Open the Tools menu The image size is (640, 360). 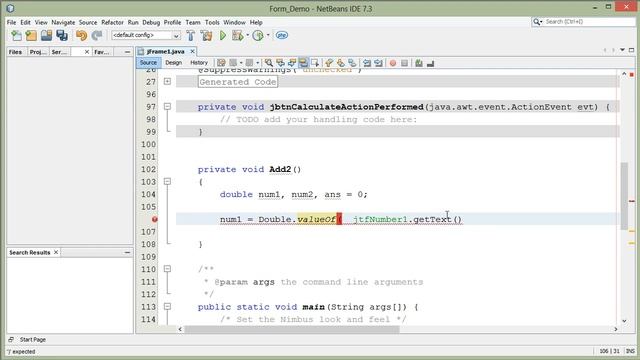(x=212, y=22)
